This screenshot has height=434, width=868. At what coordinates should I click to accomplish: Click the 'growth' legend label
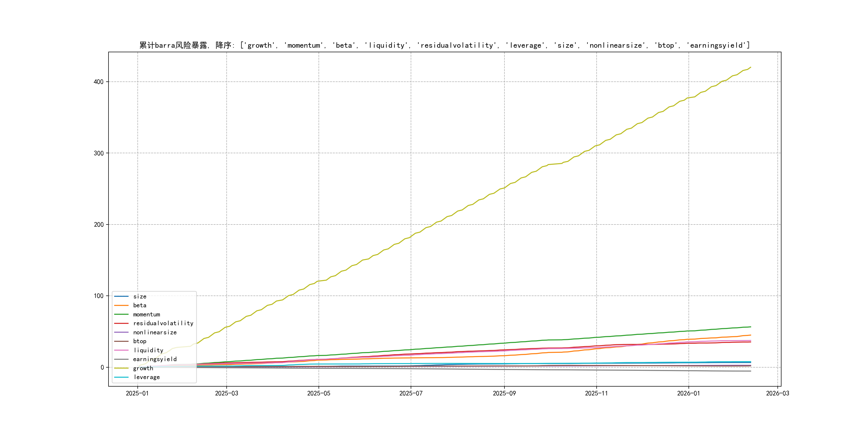[x=143, y=368]
